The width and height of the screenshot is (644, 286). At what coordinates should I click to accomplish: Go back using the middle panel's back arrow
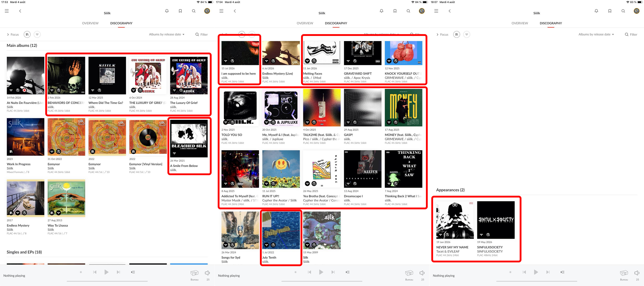[235, 11]
